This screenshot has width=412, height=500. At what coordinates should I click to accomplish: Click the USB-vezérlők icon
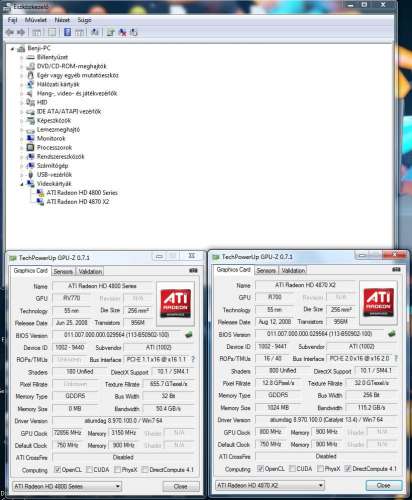click(30, 175)
